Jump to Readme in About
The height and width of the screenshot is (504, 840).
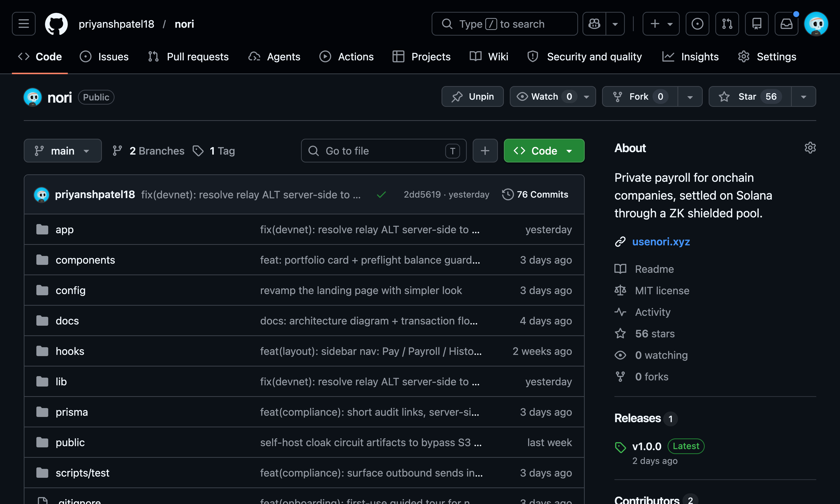tap(644, 269)
